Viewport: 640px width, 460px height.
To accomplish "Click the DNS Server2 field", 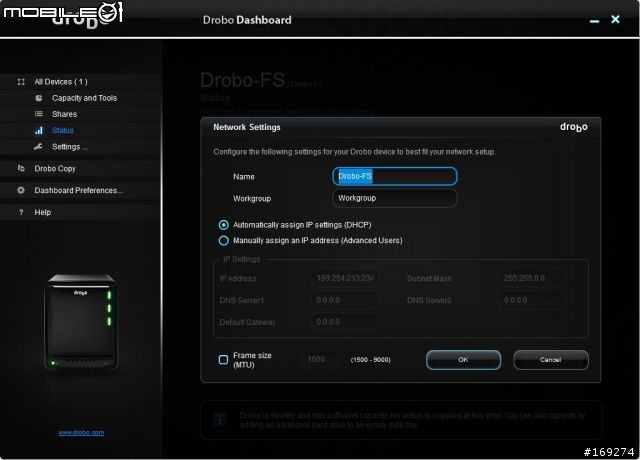I will [x=532, y=300].
